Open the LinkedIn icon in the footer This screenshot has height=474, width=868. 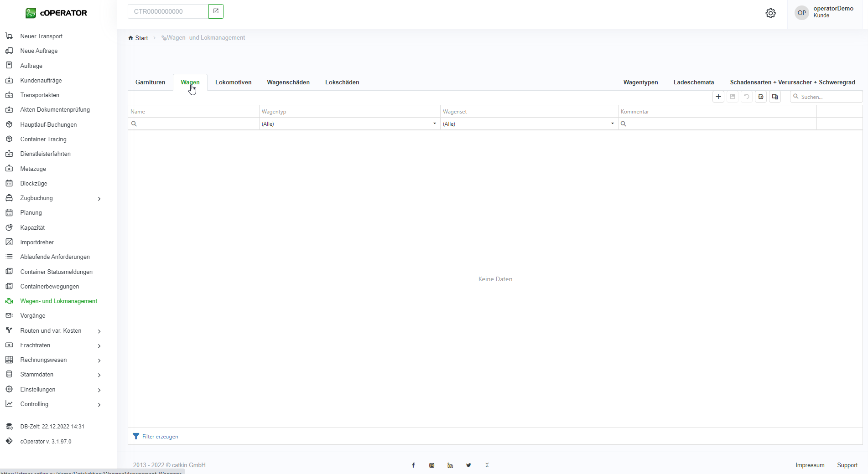(450, 465)
